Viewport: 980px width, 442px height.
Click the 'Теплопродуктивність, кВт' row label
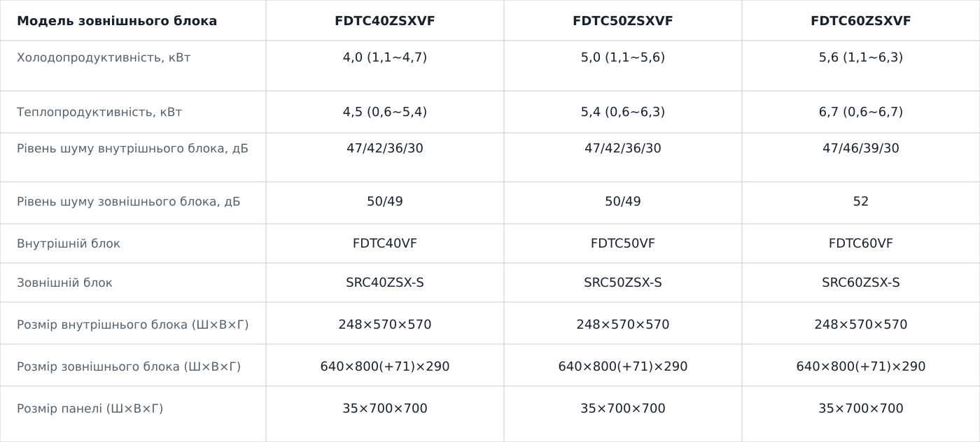[99, 112]
